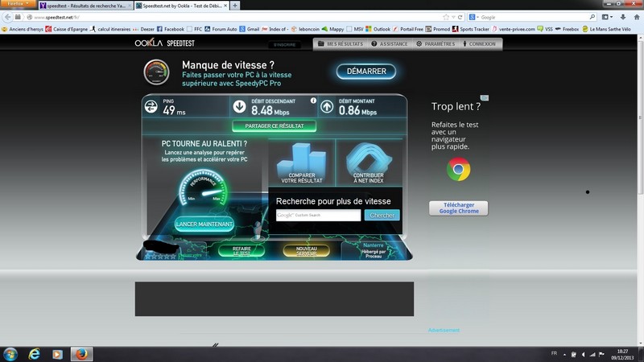Open the Mappy bookmark
Image resolution: width=644 pixels, height=362 pixels.
tap(332, 29)
